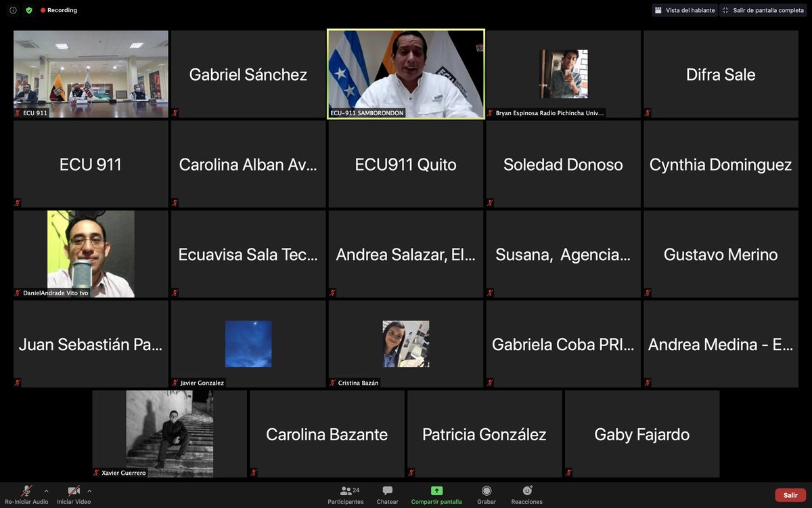Click Andrea Medina participant name
The width and height of the screenshot is (812, 508).
pyautogui.click(x=721, y=345)
